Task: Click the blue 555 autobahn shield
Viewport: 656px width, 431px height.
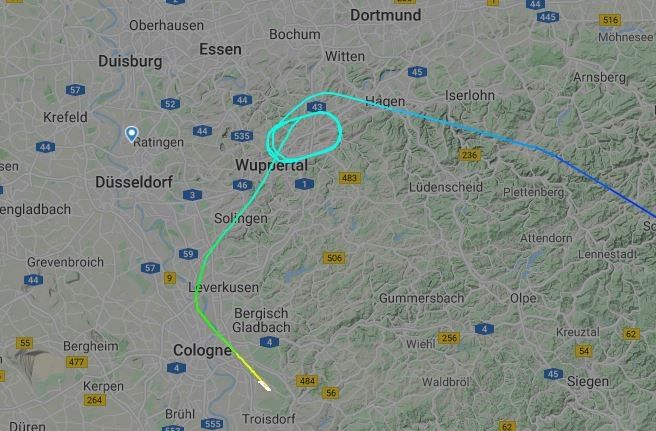Action: tap(213, 424)
